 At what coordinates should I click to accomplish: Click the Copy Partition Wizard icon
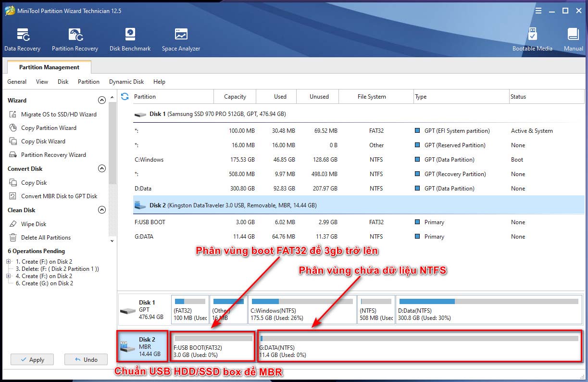pos(13,128)
